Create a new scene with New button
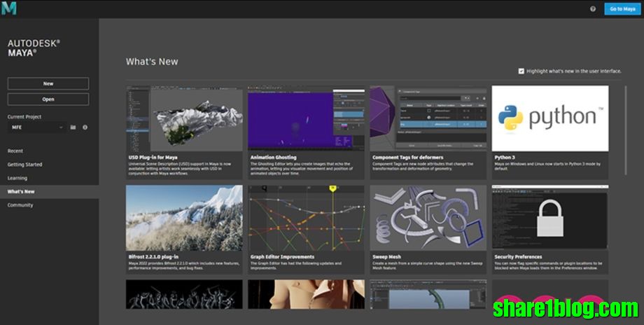Screen dimensions: 644x325 [x=48, y=83]
